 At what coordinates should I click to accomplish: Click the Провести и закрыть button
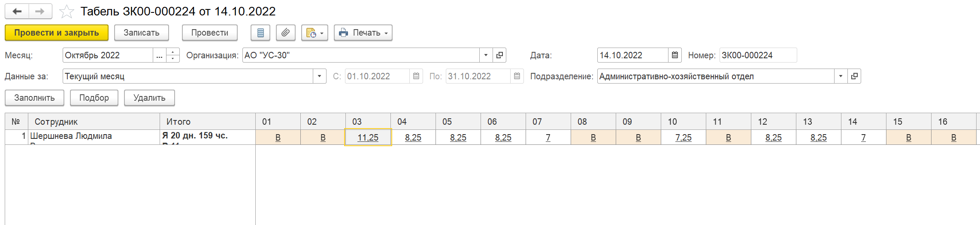[x=57, y=33]
